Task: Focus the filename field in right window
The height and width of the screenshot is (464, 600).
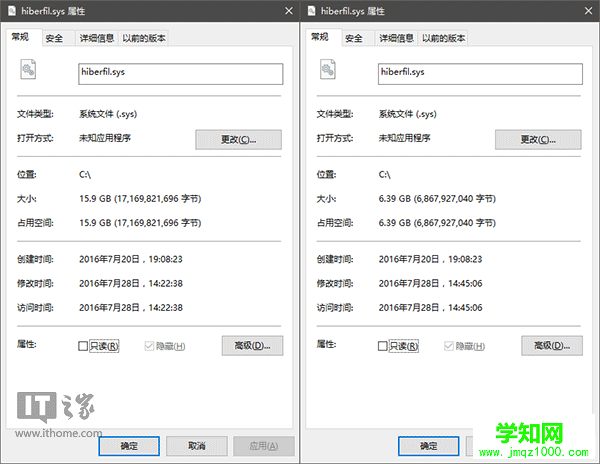Action: [x=480, y=74]
